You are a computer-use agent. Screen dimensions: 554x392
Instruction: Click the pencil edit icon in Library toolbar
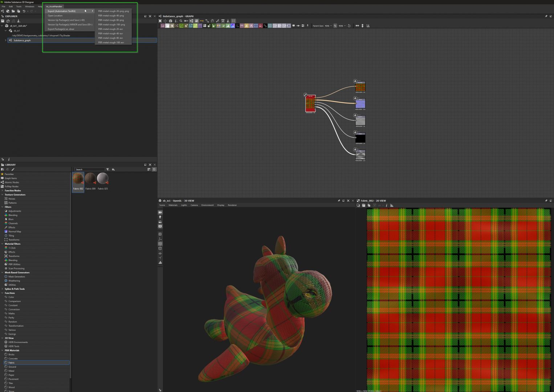[x=13, y=170]
